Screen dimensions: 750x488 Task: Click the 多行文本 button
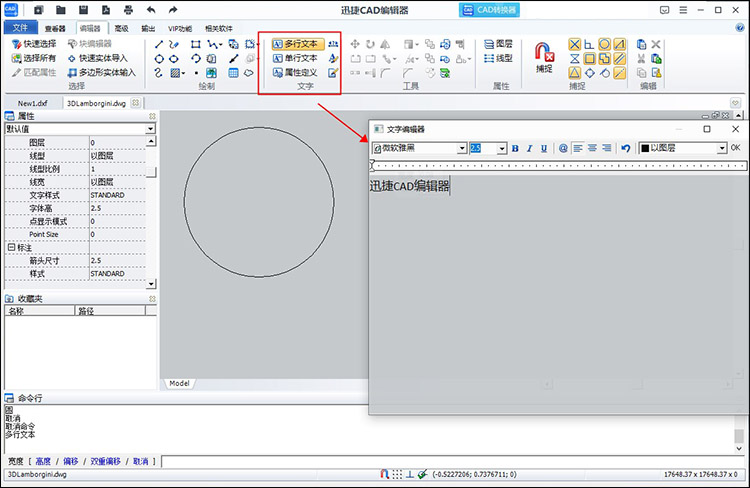(x=298, y=44)
